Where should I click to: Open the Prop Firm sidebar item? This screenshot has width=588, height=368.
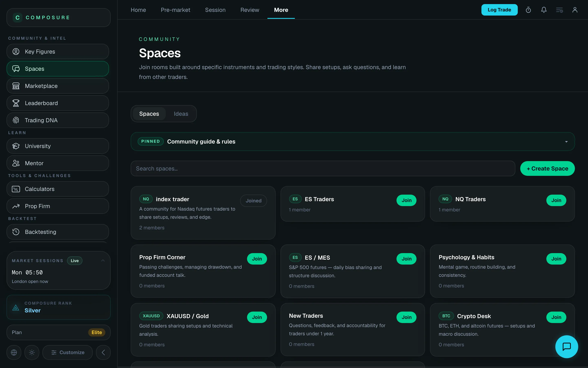click(58, 206)
